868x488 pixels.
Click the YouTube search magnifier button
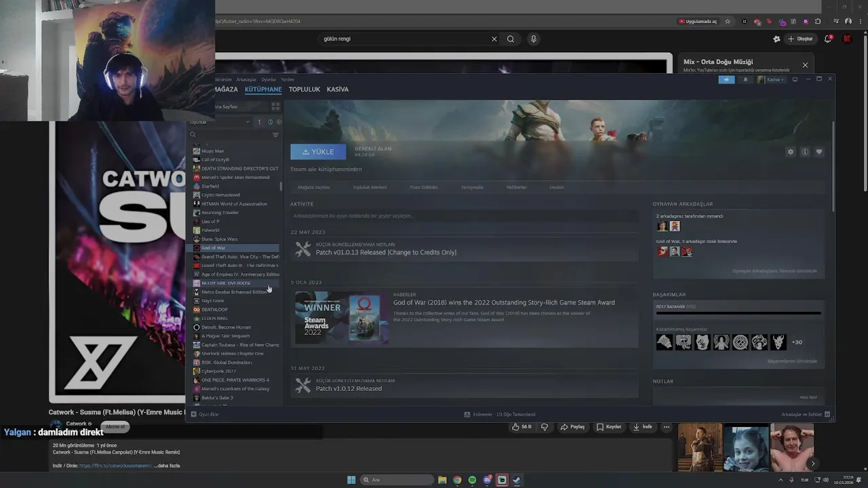(511, 39)
